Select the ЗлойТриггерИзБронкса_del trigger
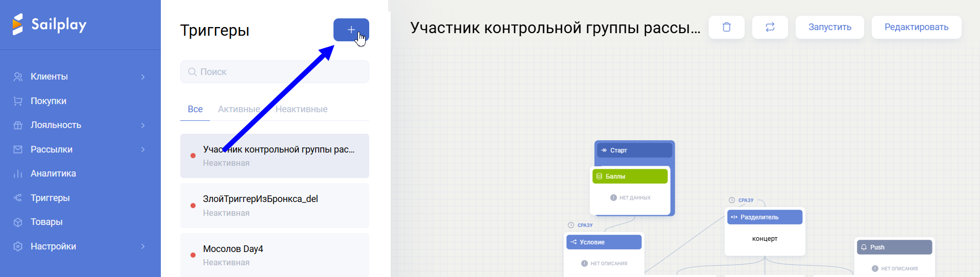980x277 pixels. 275,205
